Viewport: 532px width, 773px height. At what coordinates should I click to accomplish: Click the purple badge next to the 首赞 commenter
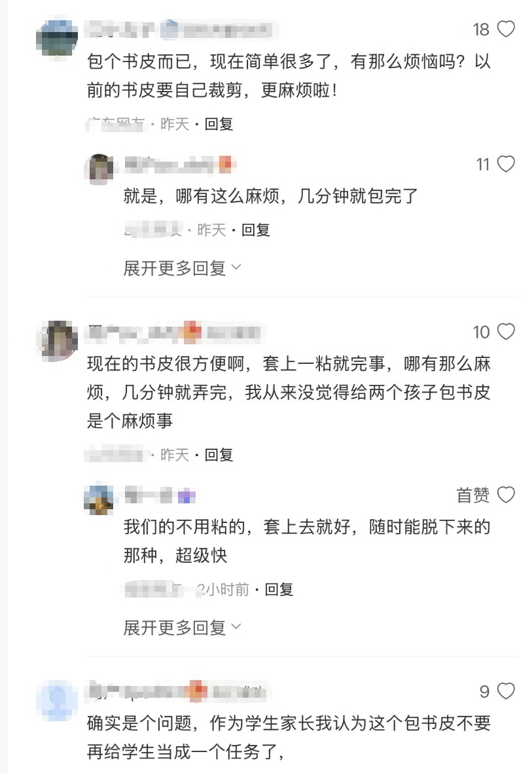(x=186, y=496)
